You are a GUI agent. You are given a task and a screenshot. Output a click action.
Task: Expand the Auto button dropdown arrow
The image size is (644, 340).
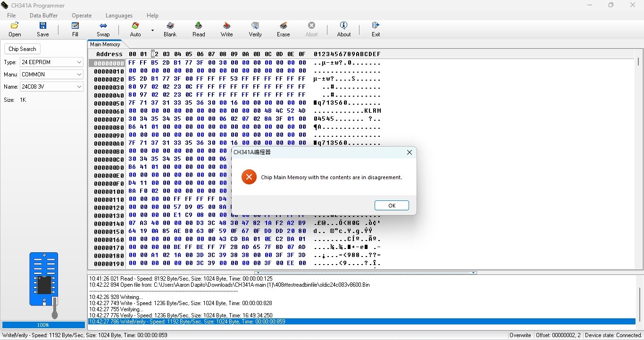[152, 30]
